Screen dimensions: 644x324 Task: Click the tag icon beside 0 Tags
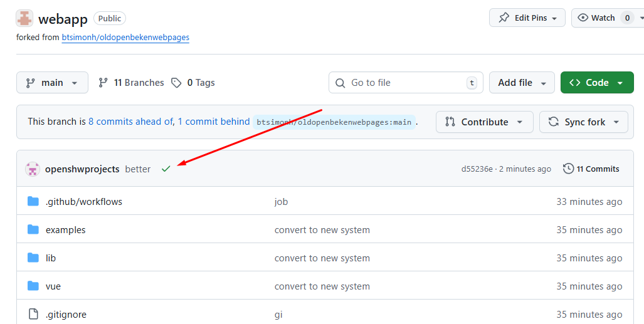coord(176,83)
